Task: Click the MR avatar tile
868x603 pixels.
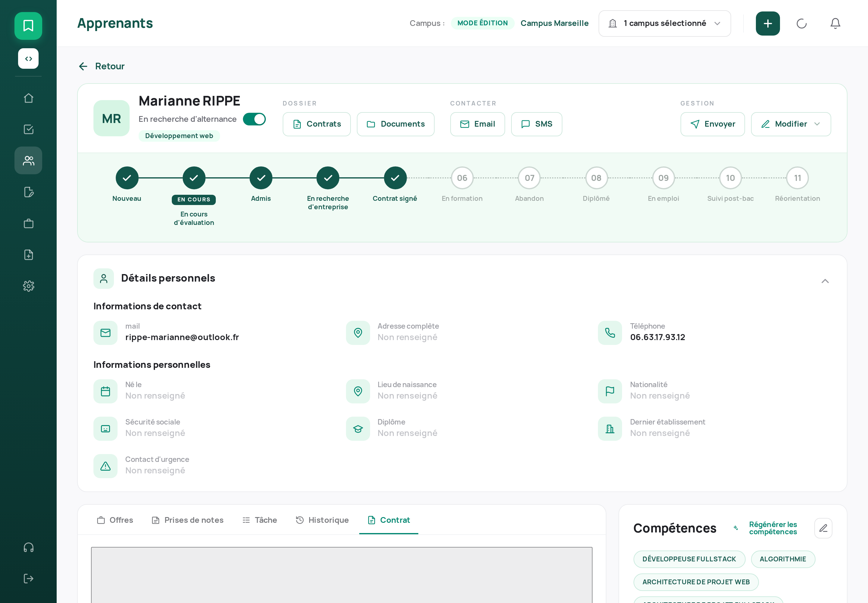Action: coord(112,118)
